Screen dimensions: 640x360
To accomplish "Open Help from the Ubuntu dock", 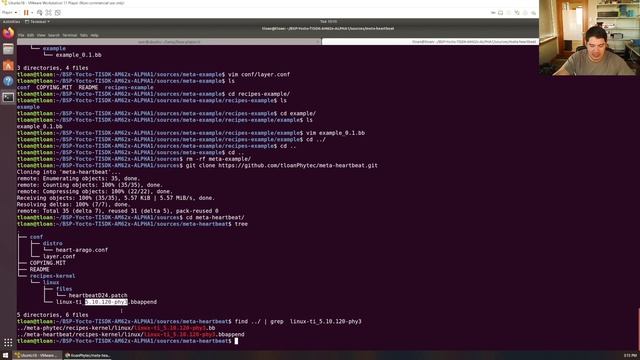I will pyautogui.click(x=8, y=81).
